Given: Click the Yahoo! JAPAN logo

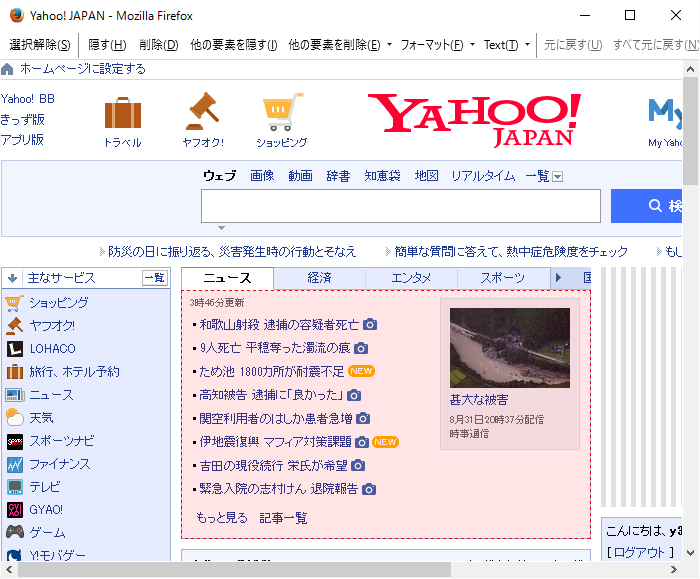Looking at the screenshot, I should [475, 120].
